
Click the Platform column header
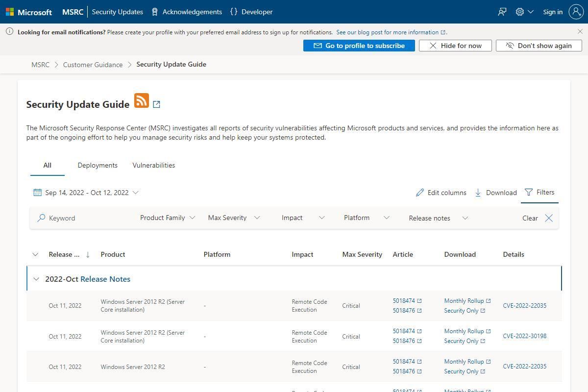click(217, 254)
